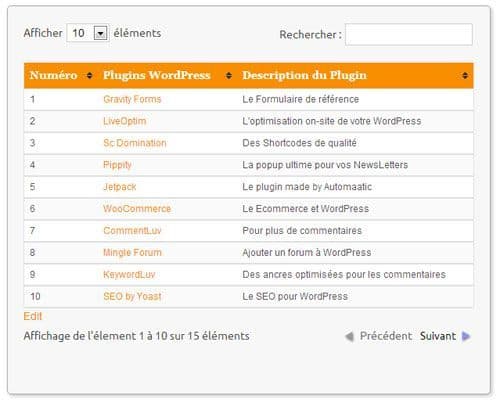This screenshot has height=403, width=500.
Task: Click the Numéro header label
Action: tap(53, 75)
